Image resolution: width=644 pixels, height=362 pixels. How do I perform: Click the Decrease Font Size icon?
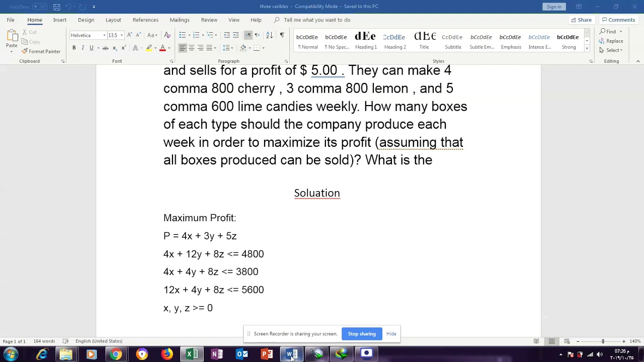(x=138, y=35)
